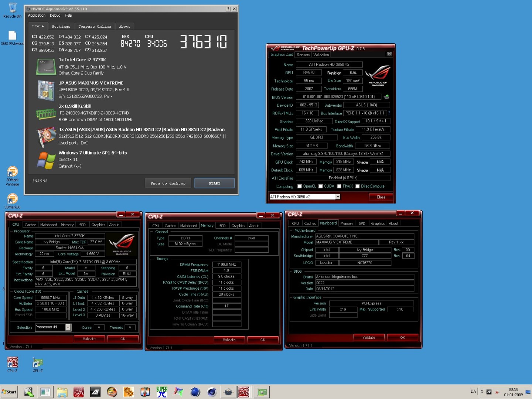Open the Processor #1 selection dropdown
This screenshot has width=532, height=399.
[68, 327]
